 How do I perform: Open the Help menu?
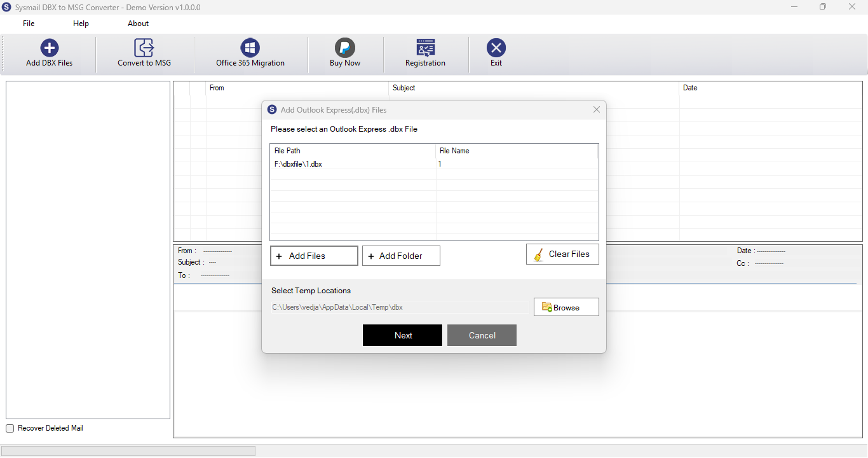tap(81, 24)
